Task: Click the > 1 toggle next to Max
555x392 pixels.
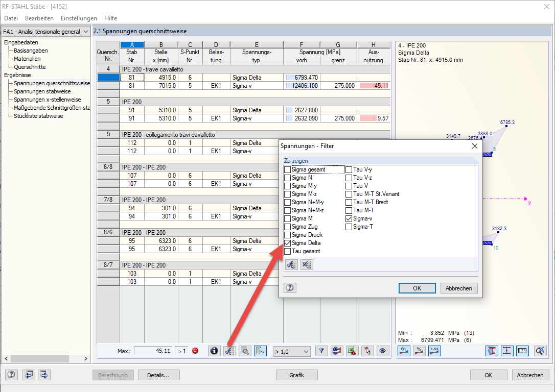Action: pyautogui.click(x=182, y=351)
